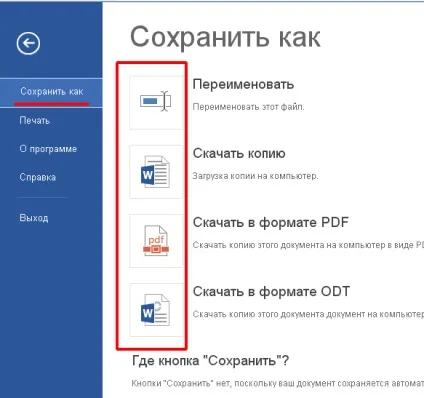Click the ODT download icon

[156, 310]
